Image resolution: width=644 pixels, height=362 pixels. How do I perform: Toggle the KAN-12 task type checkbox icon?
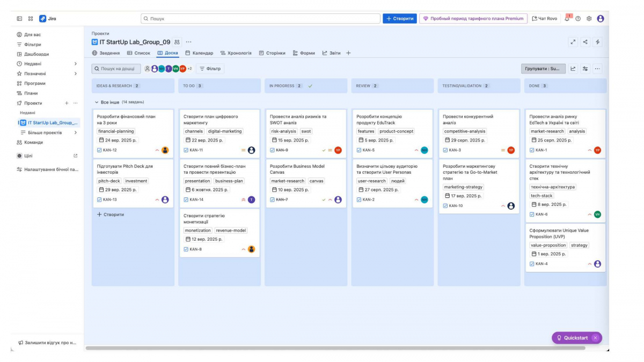point(99,150)
